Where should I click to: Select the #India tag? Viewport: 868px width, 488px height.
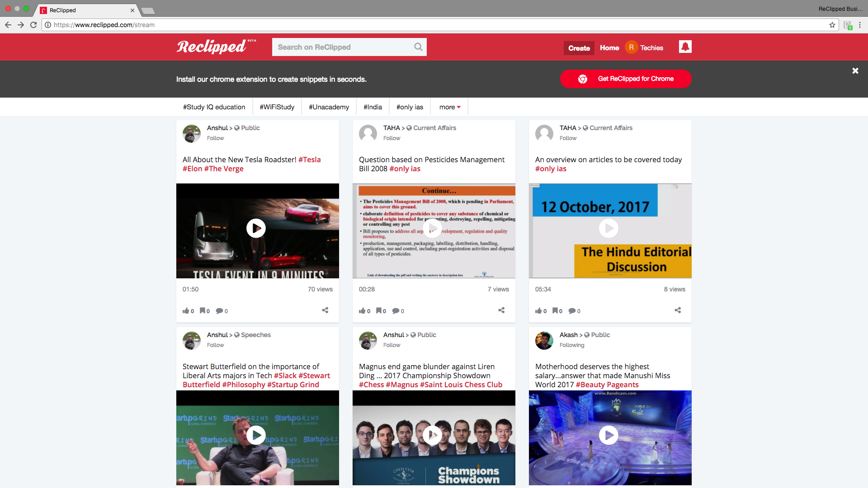click(x=373, y=107)
